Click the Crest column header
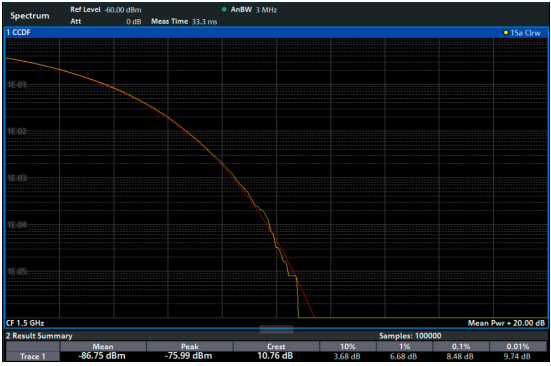This screenshot has width=551, height=366. (276, 346)
